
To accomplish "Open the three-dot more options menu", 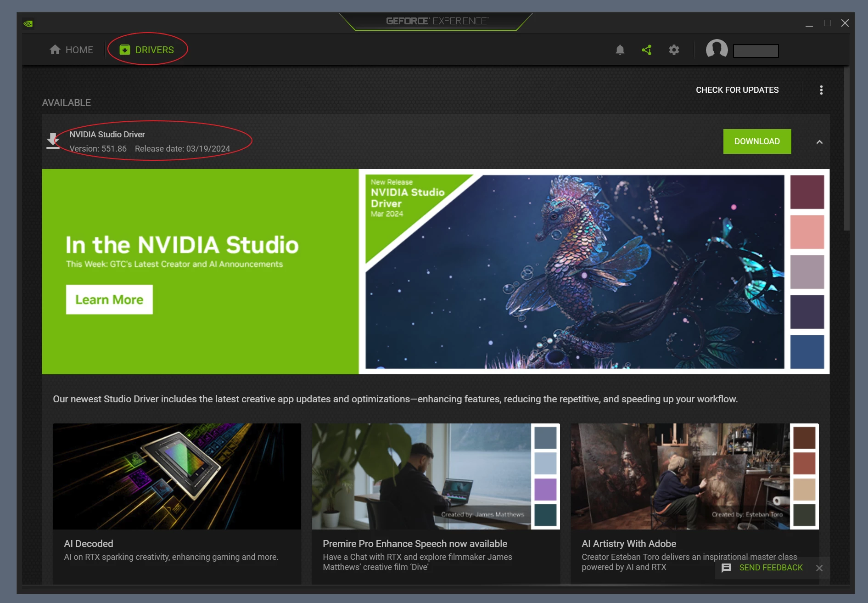I will (821, 90).
